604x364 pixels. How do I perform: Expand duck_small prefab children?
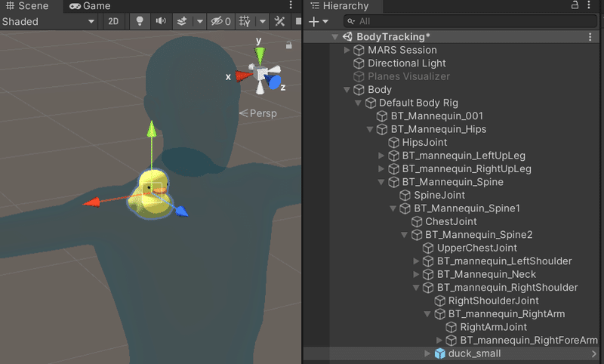[427, 353]
